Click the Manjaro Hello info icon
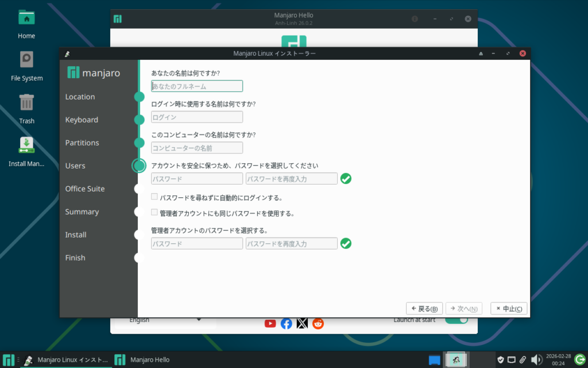 click(x=415, y=19)
